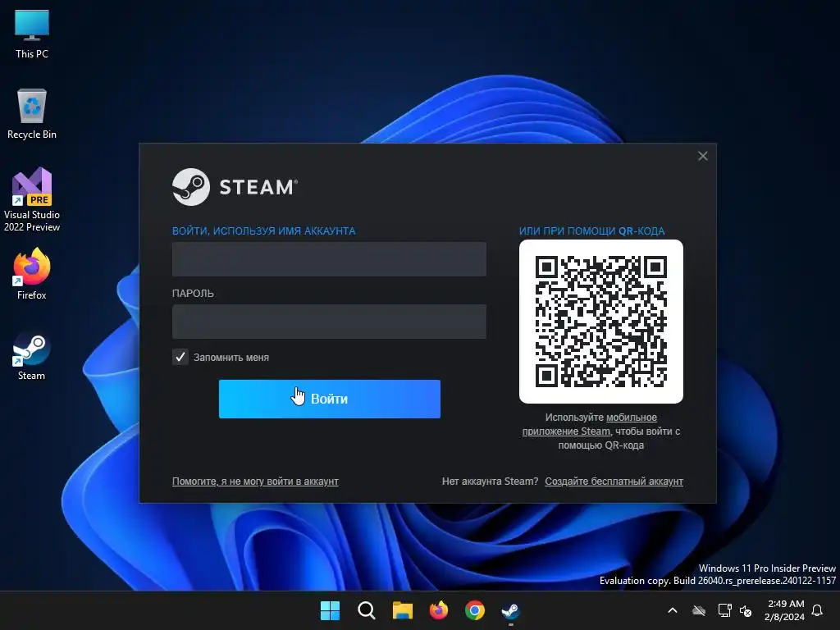Show hidden system tray icons
Viewport: 840px width, 630px height.
pyautogui.click(x=673, y=610)
